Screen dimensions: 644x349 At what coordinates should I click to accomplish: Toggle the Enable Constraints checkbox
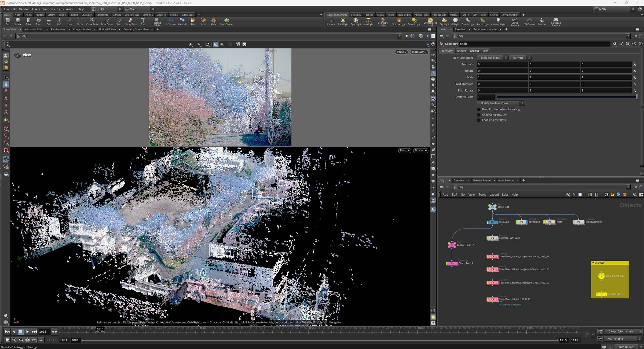pyautogui.click(x=479, y=120)
